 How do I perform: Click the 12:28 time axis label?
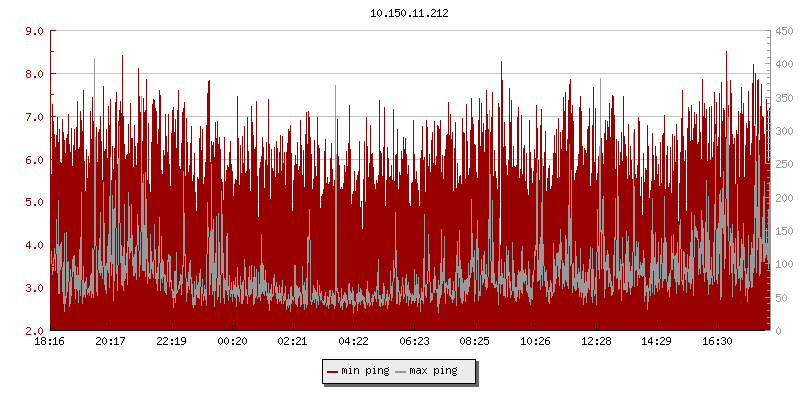(x=596, y=342)
